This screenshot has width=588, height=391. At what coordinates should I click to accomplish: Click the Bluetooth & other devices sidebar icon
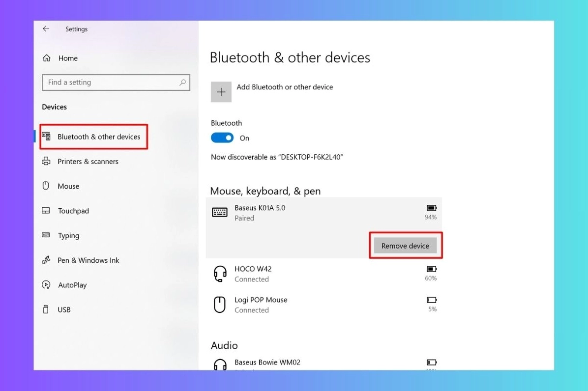pyautogui.click(x=47, y=136)
